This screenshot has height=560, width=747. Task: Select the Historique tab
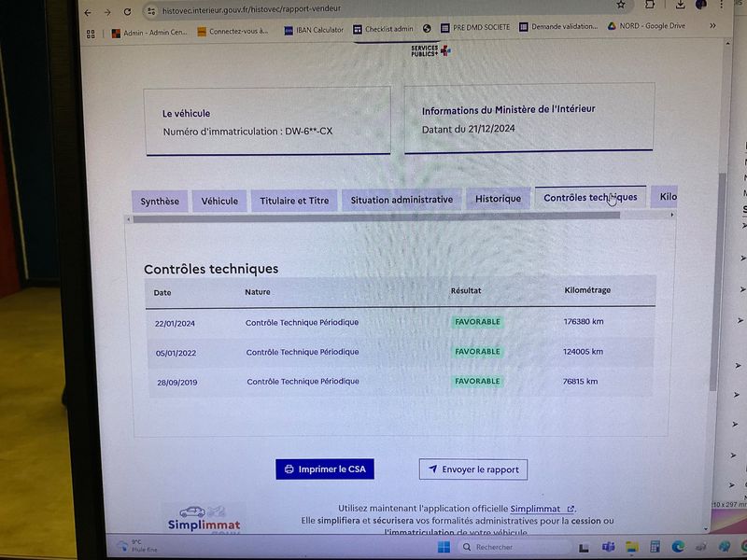(x=498, y=198)
